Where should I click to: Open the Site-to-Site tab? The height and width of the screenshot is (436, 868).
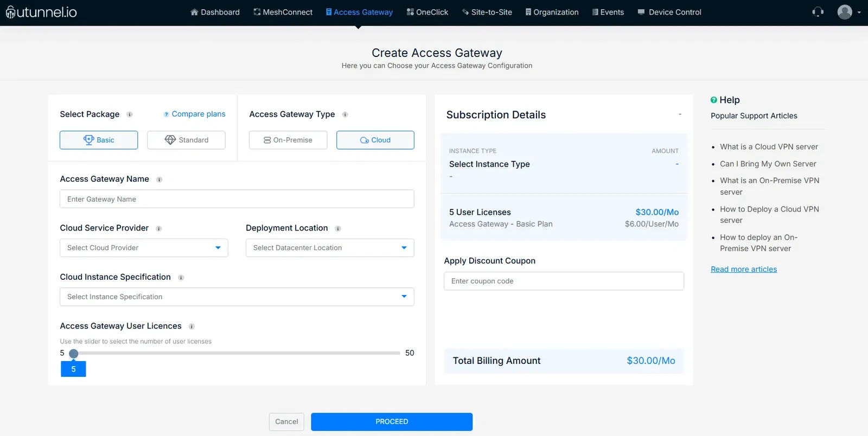pyautogui.click(x=487, y=12)
